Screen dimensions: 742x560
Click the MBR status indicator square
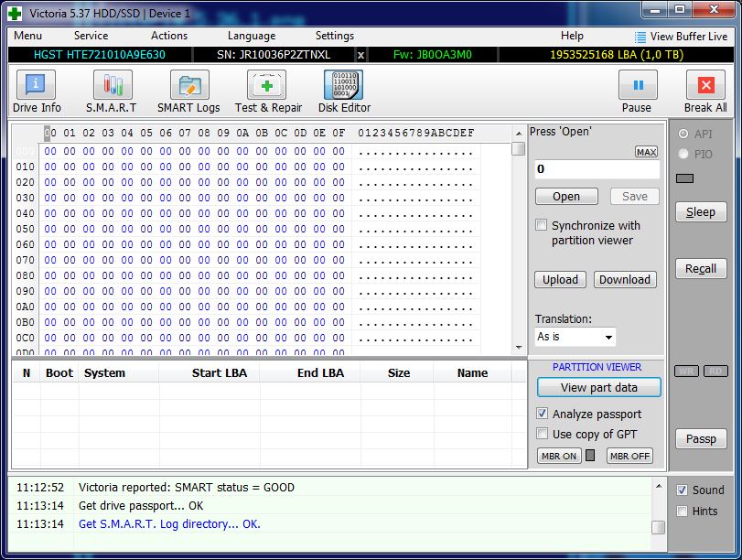coord(590,456)
